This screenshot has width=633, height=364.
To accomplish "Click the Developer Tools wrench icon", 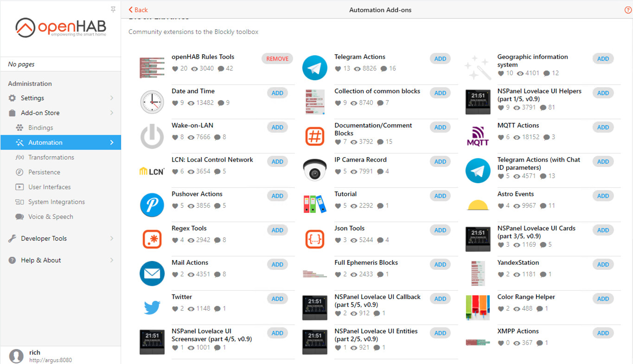I will 13,239.
